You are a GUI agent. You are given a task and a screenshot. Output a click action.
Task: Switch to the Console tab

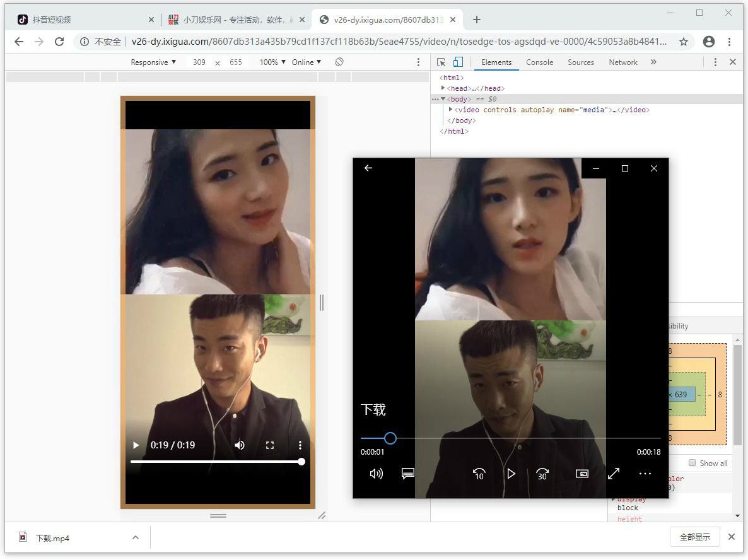539,62
